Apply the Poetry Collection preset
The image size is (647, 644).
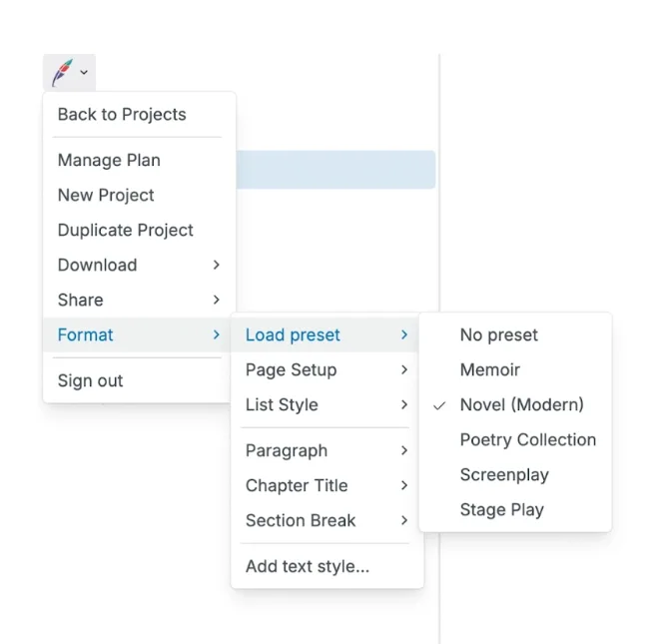pos(527,439)
